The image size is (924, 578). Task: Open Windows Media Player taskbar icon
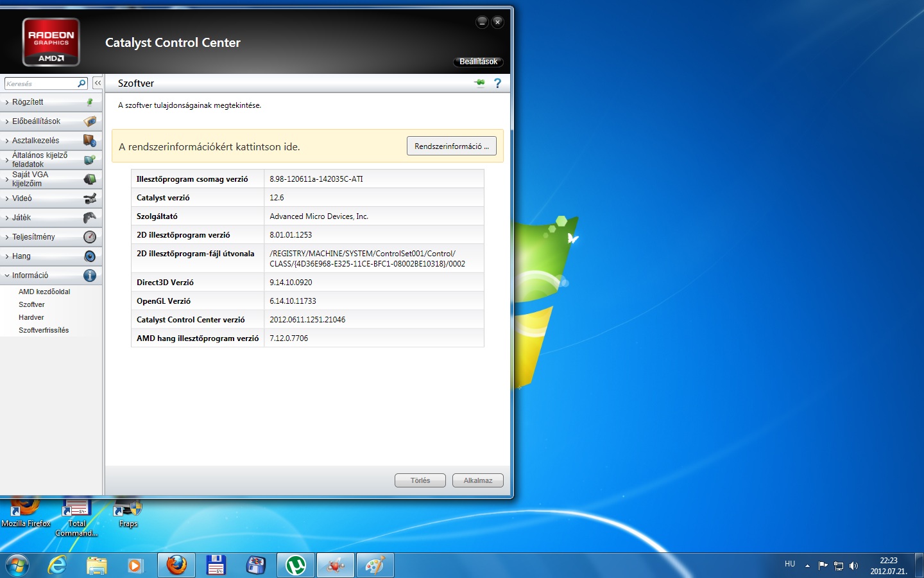pos(135,565)
